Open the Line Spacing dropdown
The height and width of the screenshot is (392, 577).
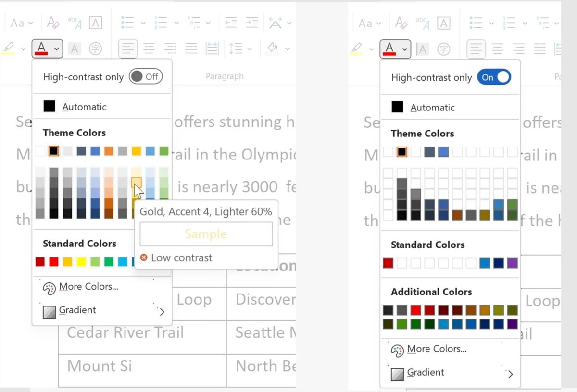click(x=250, y=49)
